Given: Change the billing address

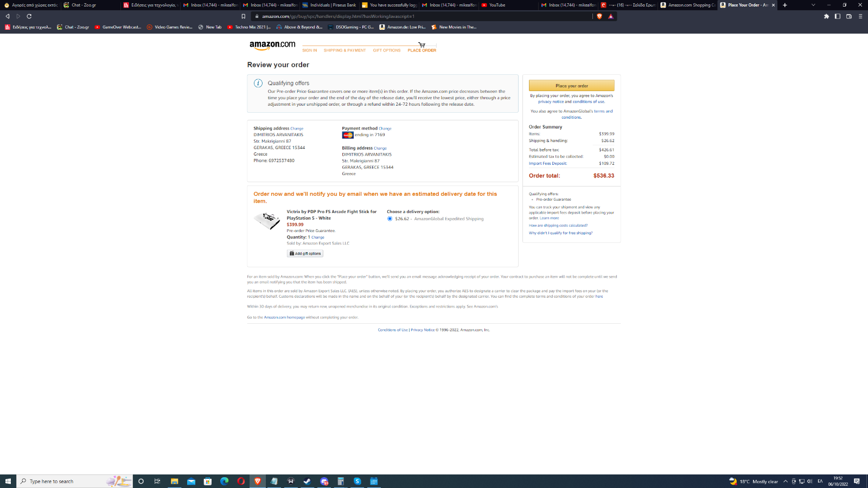Looking at the screenshot, I should (x=380, y=149).
